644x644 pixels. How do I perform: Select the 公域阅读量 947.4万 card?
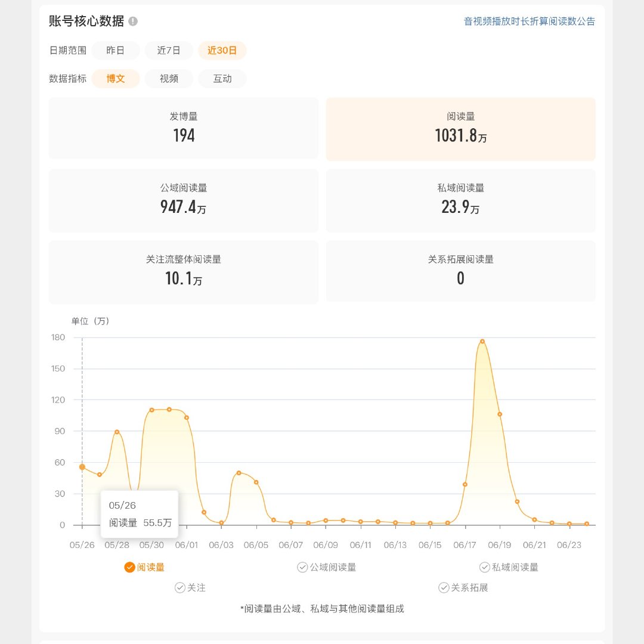184,200
